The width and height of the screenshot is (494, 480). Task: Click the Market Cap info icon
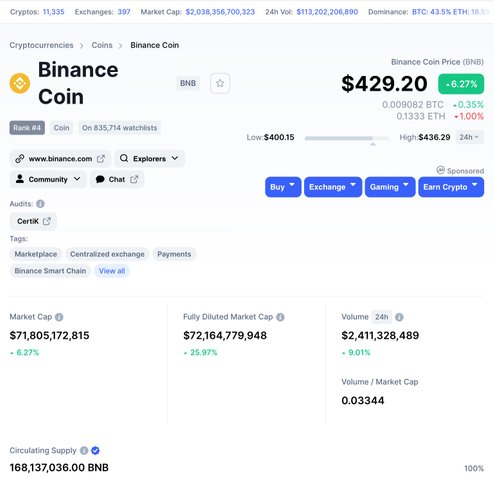[x=59, y=317]
